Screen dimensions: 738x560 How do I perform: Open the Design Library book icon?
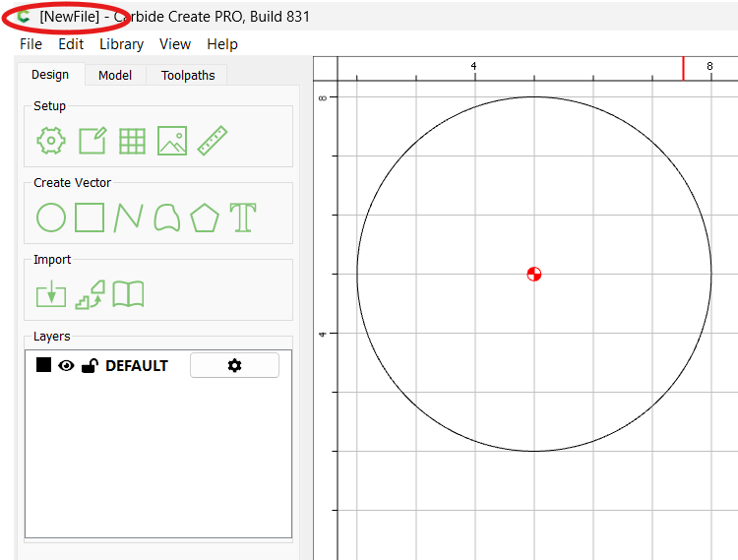[128, 294]
